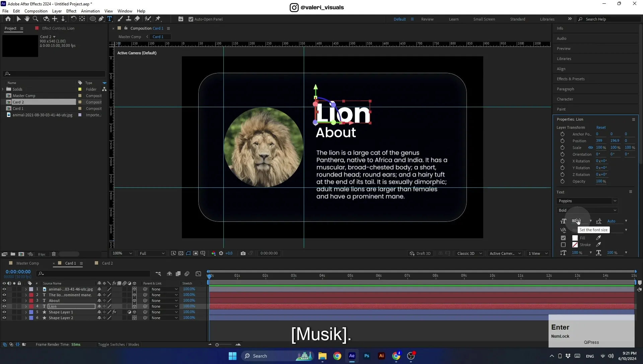Select the Home icon in toolbar

(8, 19)
